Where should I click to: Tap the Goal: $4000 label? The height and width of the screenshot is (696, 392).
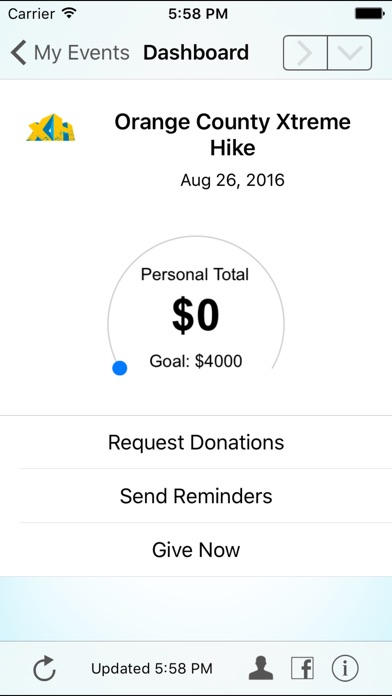pyautogui.click(x=196, y=361)
